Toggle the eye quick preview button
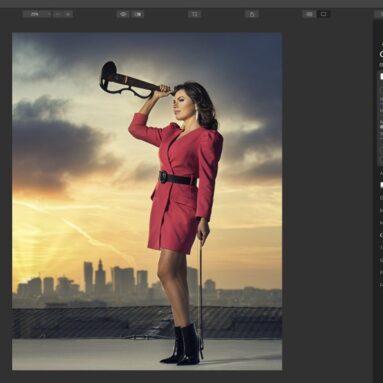 [123, 14]
